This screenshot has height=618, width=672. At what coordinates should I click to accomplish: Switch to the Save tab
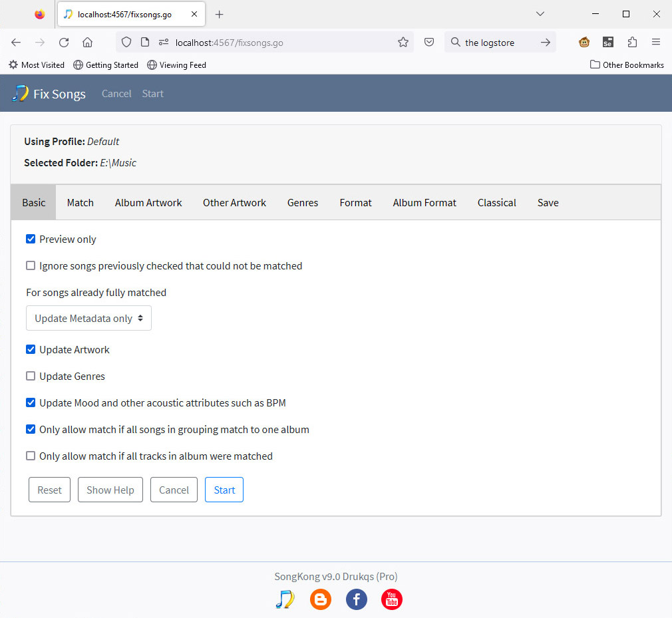pyautogui.click(x=548, y=203)
